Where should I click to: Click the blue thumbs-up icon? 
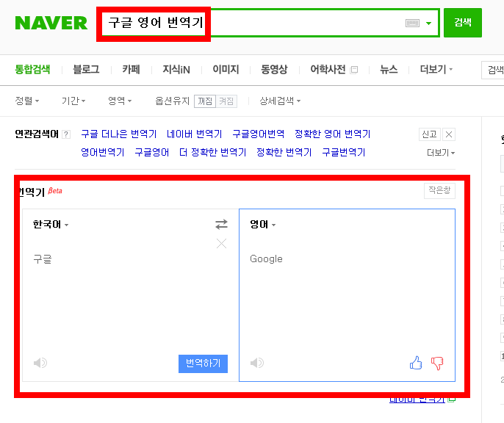coord(416,363)
